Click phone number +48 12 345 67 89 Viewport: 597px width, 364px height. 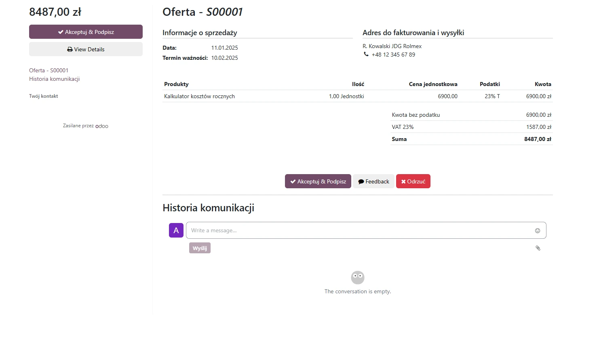coord(393,55)
